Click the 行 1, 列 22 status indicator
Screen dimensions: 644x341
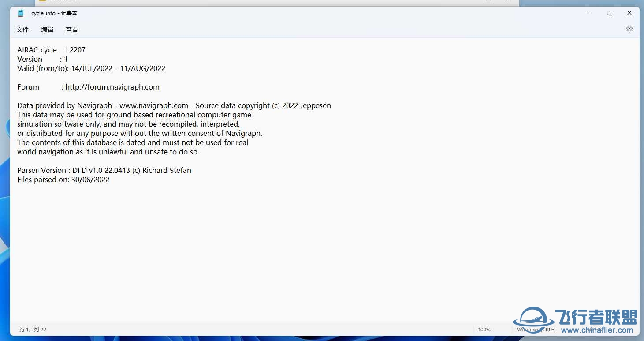tap(33, 330)
